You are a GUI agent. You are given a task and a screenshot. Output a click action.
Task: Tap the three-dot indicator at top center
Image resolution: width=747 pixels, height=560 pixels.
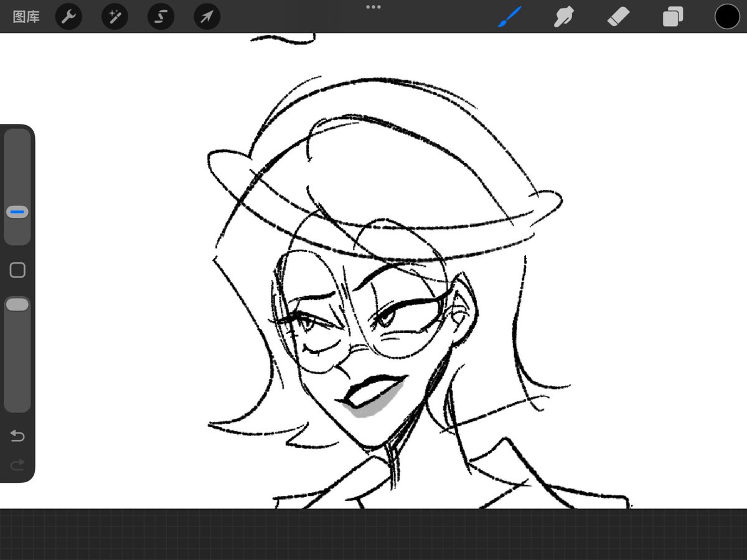click(x=374, y=7)
